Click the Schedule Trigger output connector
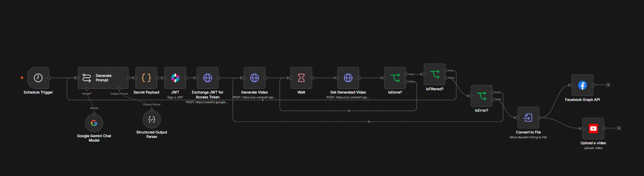 coord(49,78)
